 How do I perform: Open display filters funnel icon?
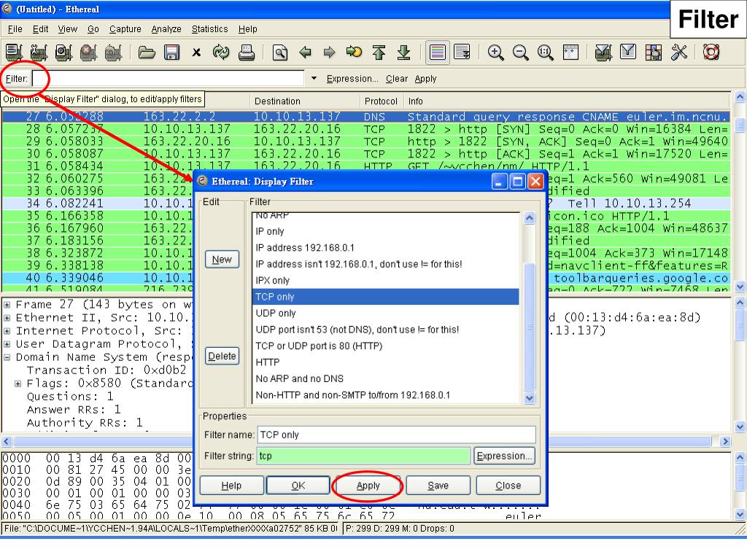pos(628,52)
